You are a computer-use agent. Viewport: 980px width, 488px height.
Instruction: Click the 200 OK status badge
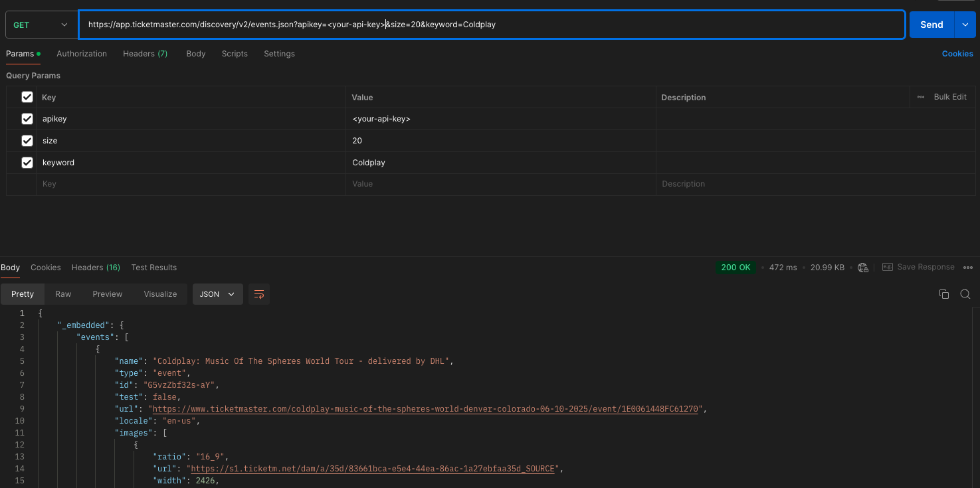coord(735,268)
